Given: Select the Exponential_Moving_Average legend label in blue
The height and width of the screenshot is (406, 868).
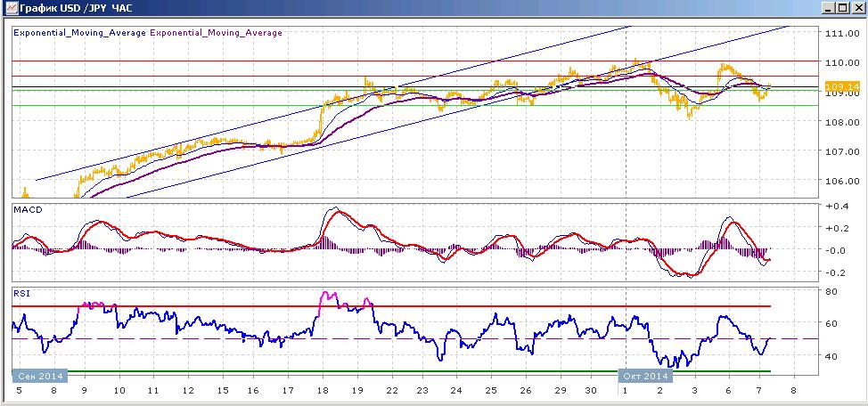Looking at the screenshot, I should click(79, 33).
